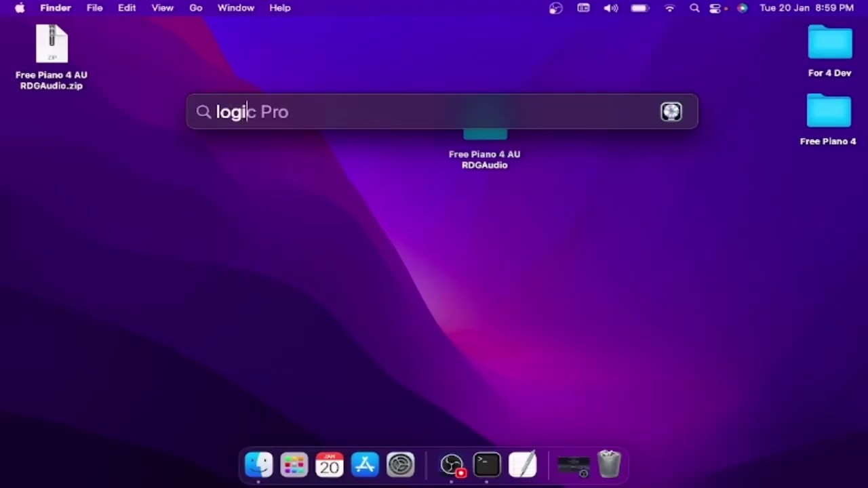The width and height of the screenshot is (868, 488).
Task: Open the Apple menu
Action: [20, 8]
